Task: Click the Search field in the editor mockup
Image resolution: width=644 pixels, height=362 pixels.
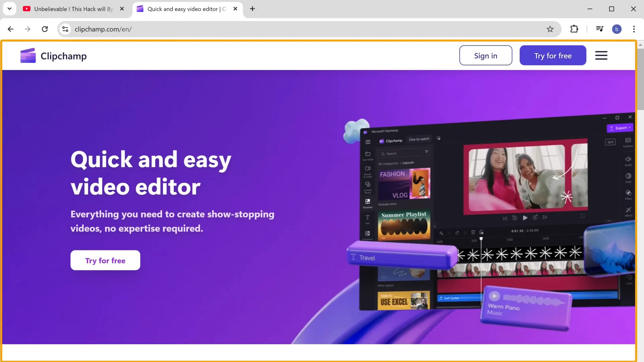Action: click(399, 154)
